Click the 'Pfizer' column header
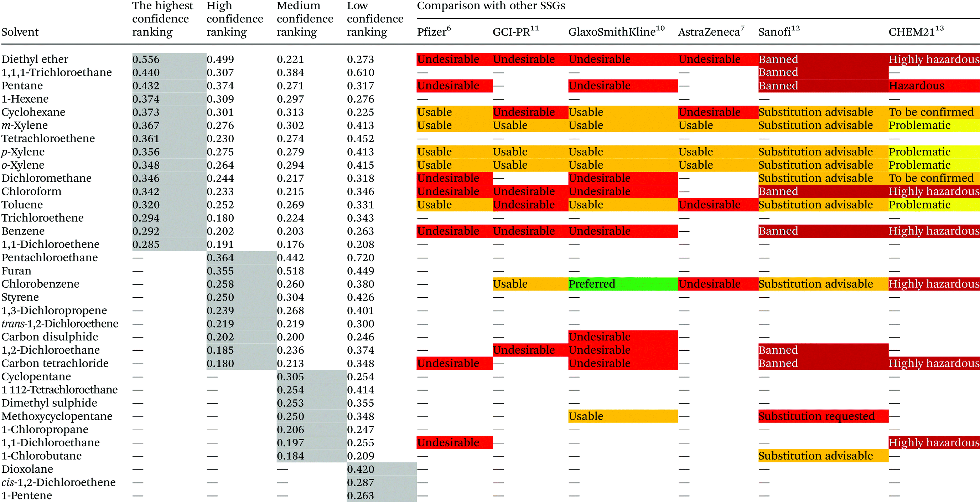 (x=434, y=31)
